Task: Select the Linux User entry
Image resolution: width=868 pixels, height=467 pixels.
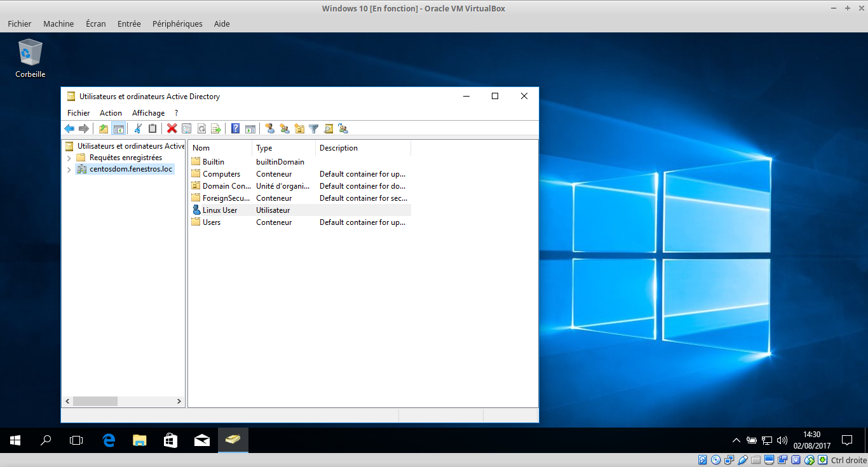Action: point(300,210)
